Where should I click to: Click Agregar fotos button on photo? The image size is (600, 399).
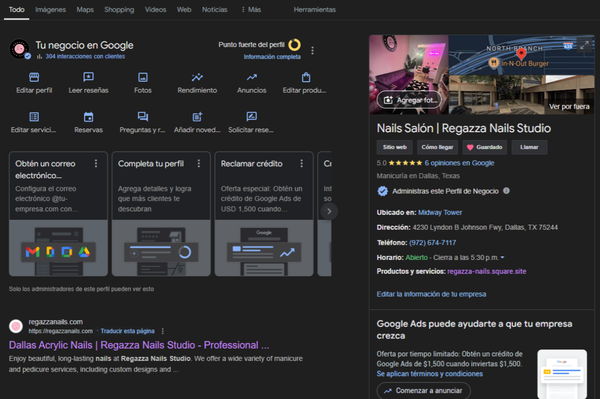tap(409, 100)
